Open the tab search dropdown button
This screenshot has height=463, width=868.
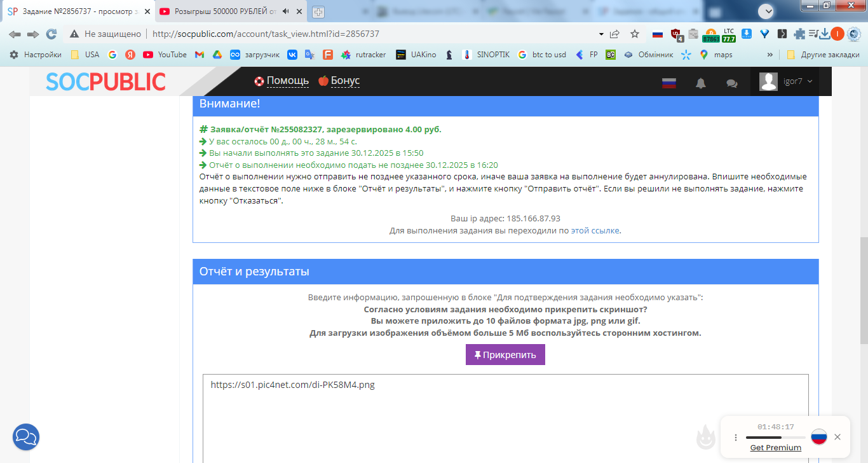pos(767,11)
